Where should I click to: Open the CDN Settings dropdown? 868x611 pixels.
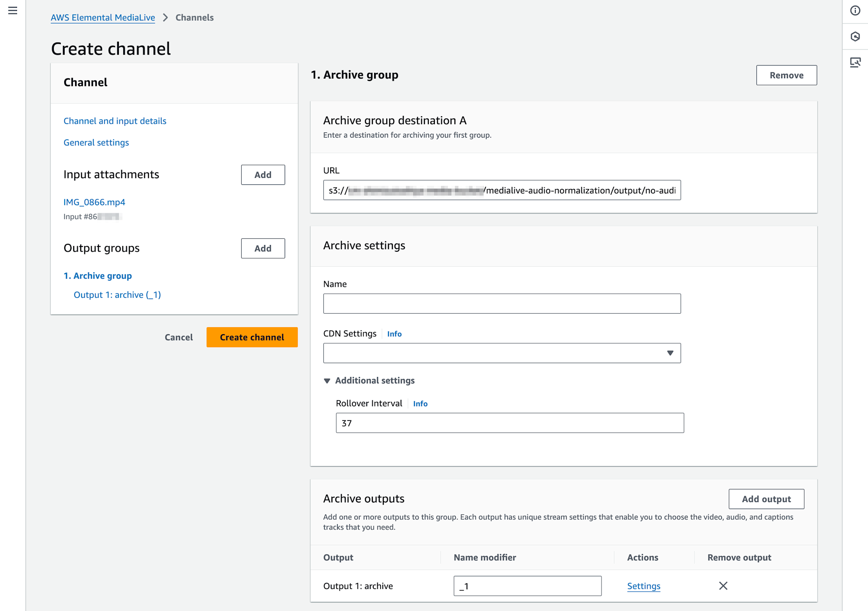pyautogui.click(x=502, y=353)
